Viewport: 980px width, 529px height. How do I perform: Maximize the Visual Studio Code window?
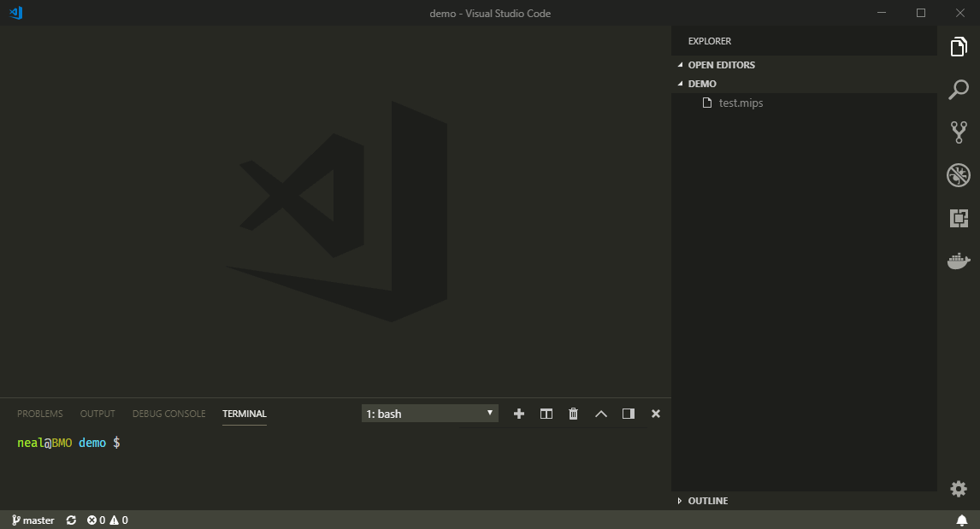point(921,13)
